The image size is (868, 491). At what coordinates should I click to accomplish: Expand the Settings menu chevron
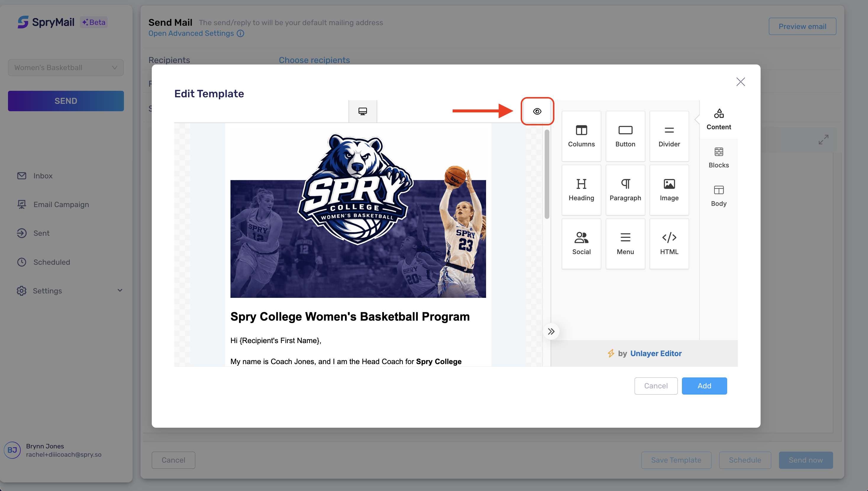click(120, 290)
